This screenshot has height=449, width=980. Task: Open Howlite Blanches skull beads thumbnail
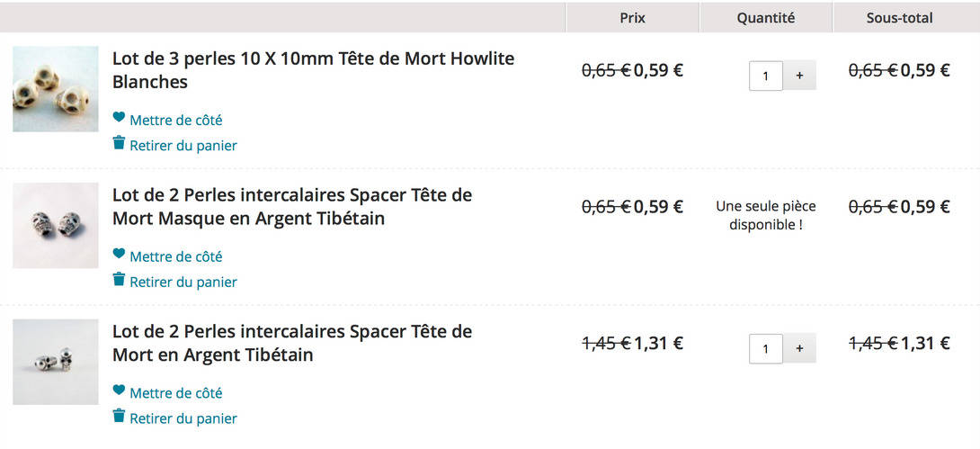coord(56,89)
